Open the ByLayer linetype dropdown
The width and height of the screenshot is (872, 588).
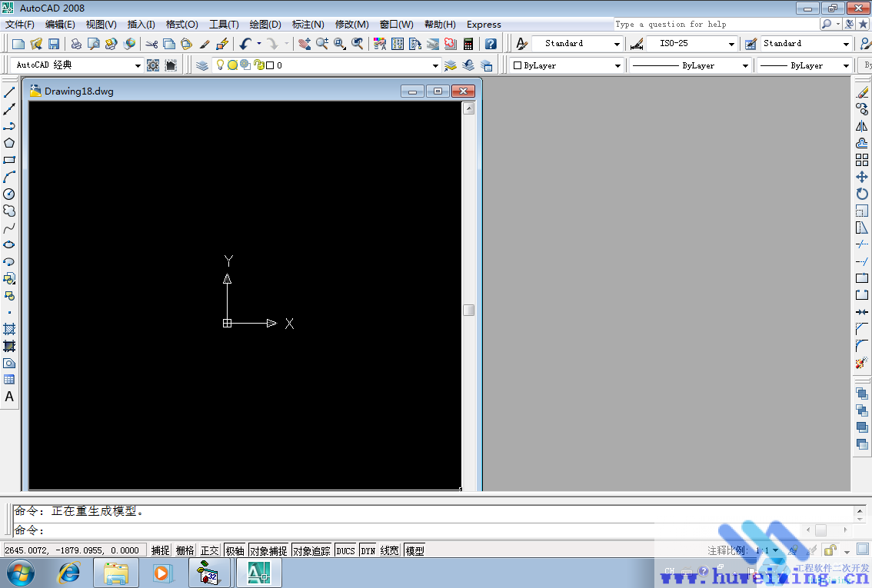(745, 65)
